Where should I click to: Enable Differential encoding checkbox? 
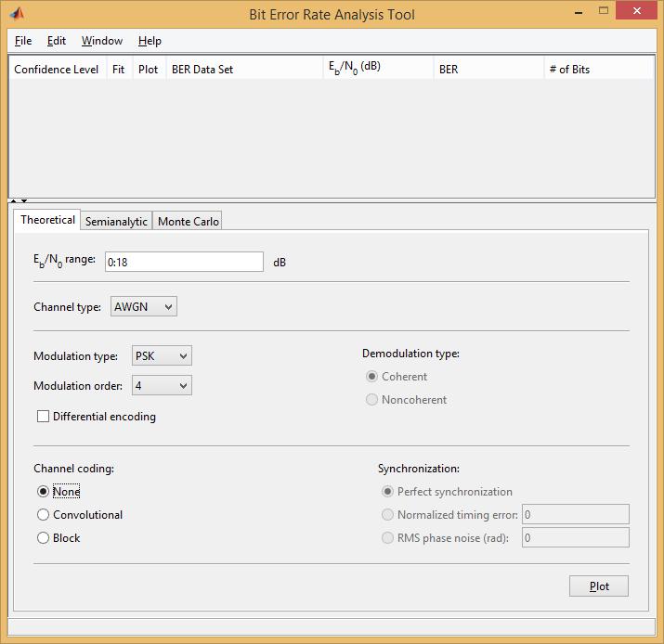(x=43, y=417)
